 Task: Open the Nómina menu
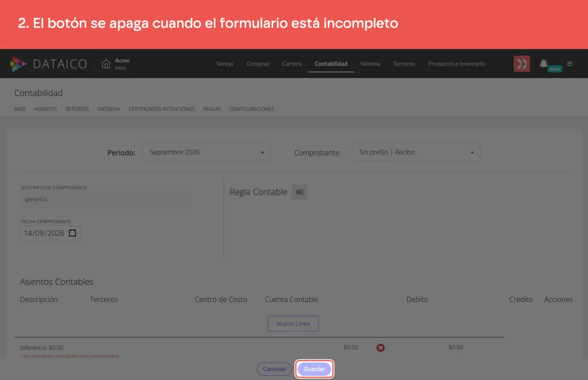pos(370,64)
